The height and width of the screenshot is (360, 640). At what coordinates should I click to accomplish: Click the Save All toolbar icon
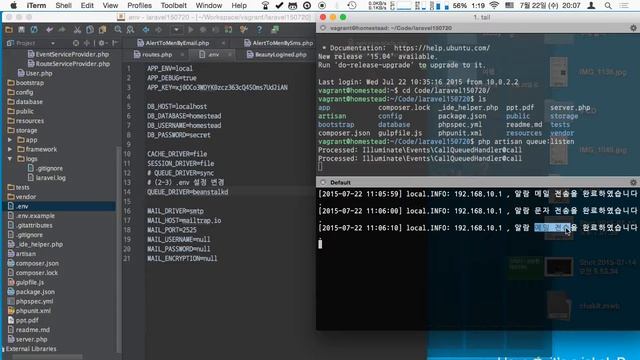21,29
